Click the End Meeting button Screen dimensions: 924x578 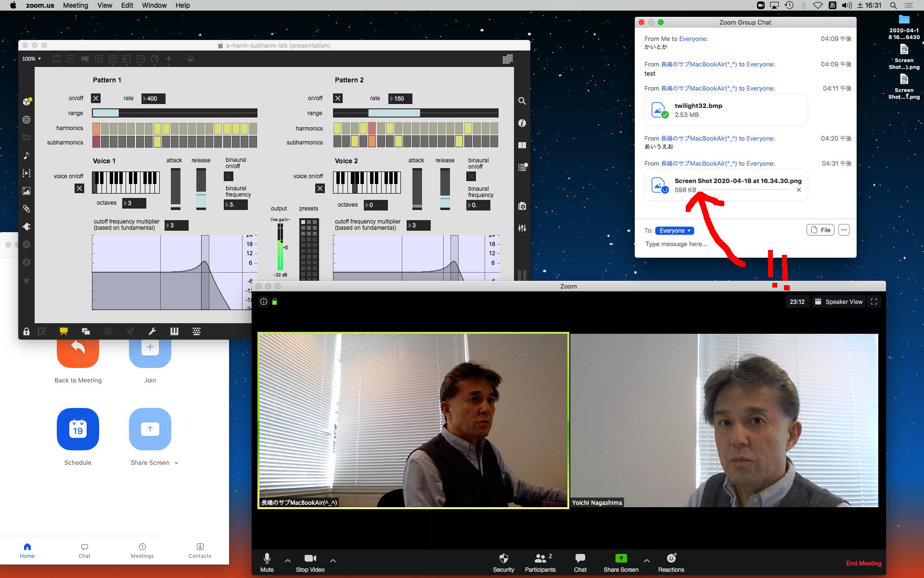click(863, 563)
